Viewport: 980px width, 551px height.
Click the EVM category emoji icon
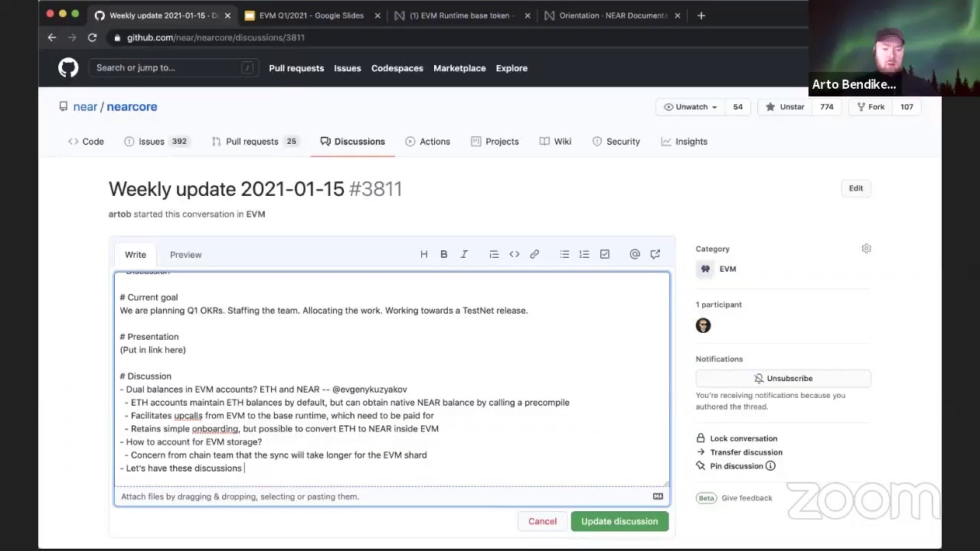click(x=705, y=269)
